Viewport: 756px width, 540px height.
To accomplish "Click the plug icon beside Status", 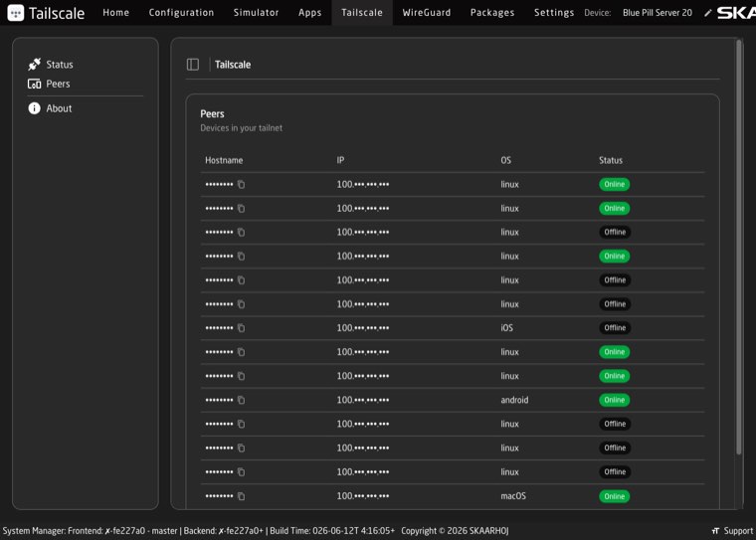I will pos(34,64).
